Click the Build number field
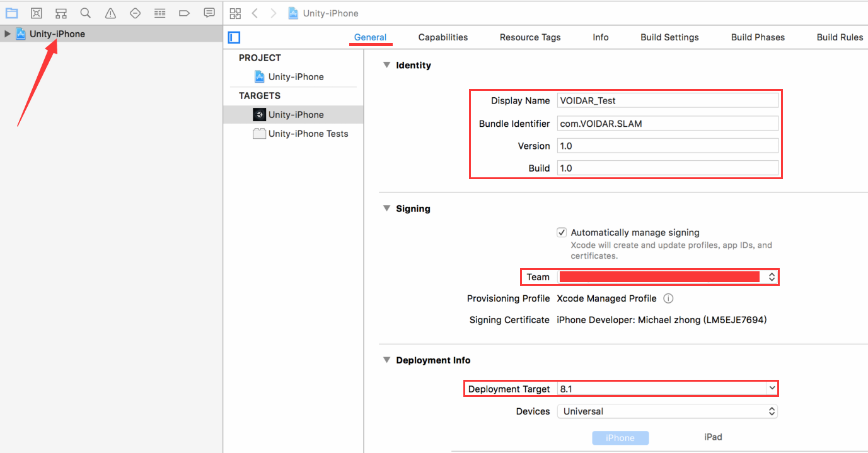This screenshot has width=868, height=453. point(668,168)
